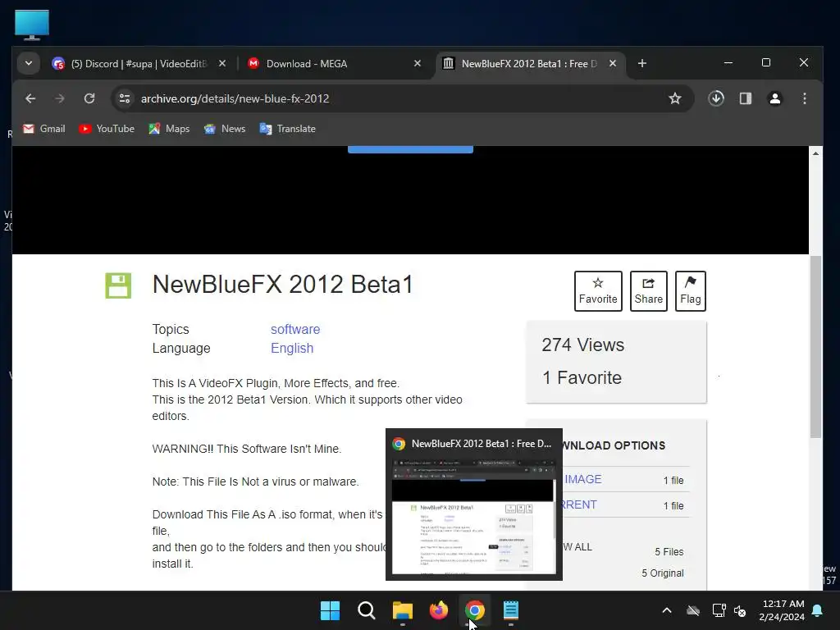Open the YouTube bookmark
This screenshot has height=630, width=840.
[x=107, y=129]
